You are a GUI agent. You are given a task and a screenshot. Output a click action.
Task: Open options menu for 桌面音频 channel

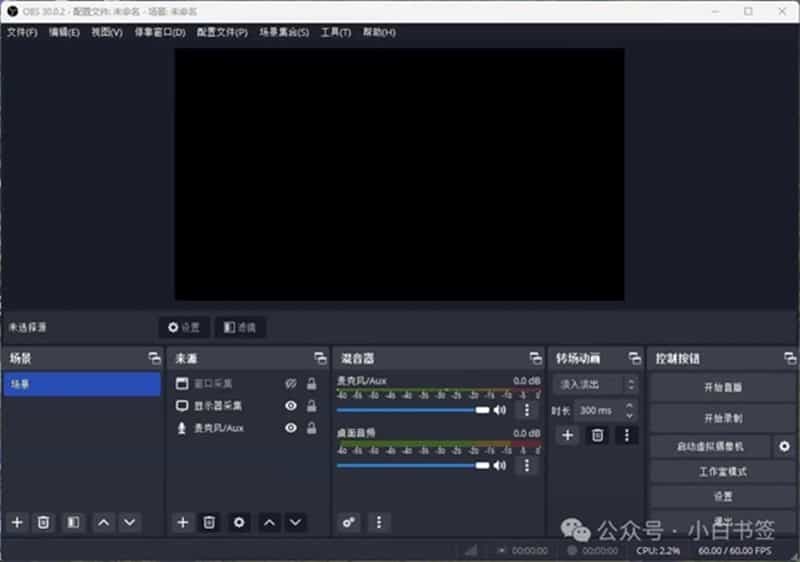point(527,465)
